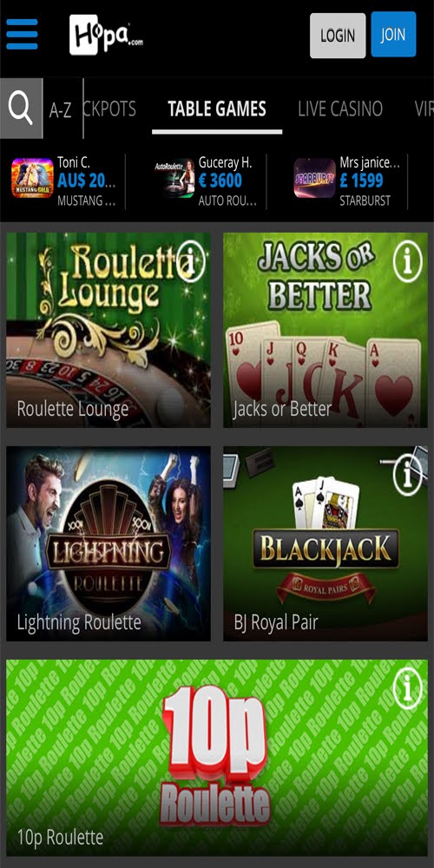Screen dimensions: 434x868
Task: Switch to the Live Casino tab
Action: [340, 109]
